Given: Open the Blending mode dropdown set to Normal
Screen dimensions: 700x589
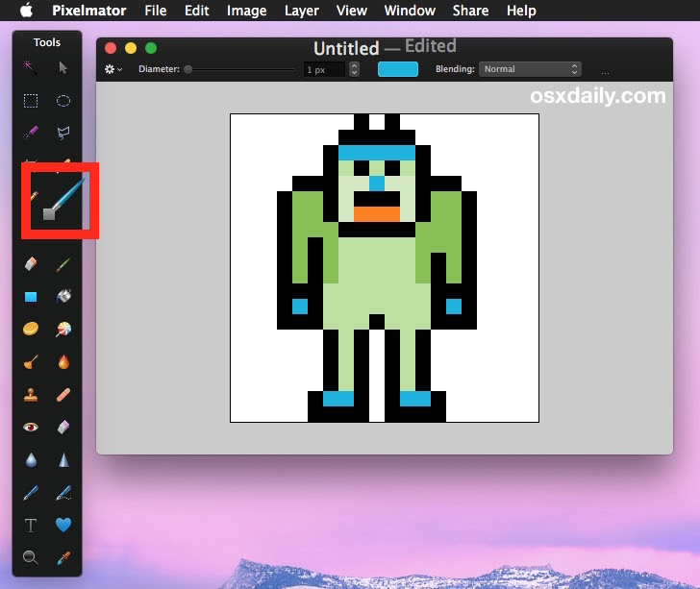Looking at the screenshot, I should coord(532,69).
